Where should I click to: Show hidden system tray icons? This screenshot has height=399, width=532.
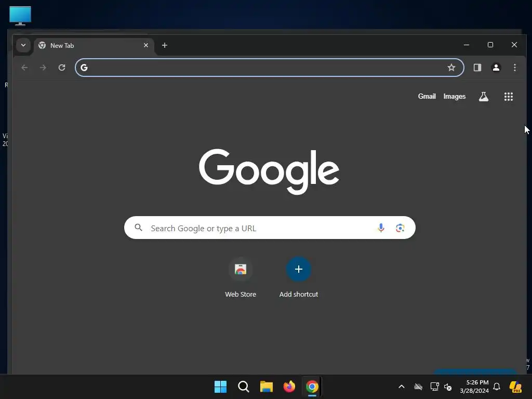click(402, 387)
